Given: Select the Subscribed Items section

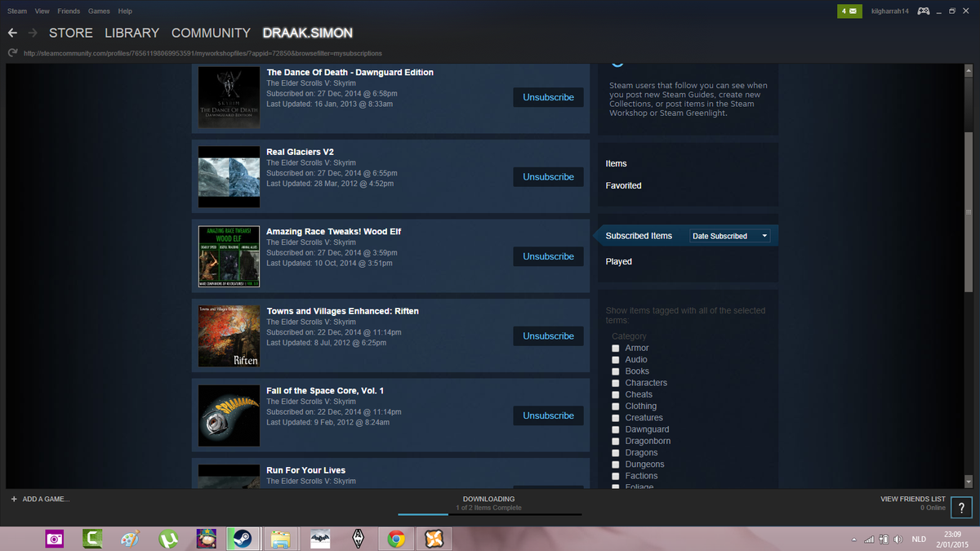Looking at the screenshot, I should (x=639, y=236).
